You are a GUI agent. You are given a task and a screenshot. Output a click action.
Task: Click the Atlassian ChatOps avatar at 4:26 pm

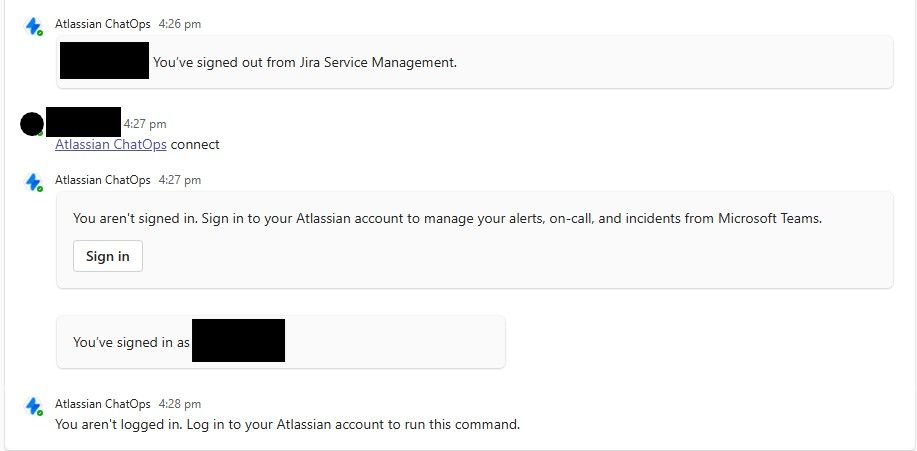click(33, 26)
